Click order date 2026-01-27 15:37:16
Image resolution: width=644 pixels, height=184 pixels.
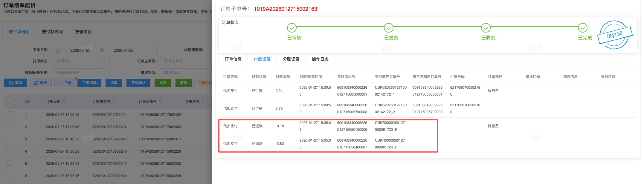click(62, 176)
